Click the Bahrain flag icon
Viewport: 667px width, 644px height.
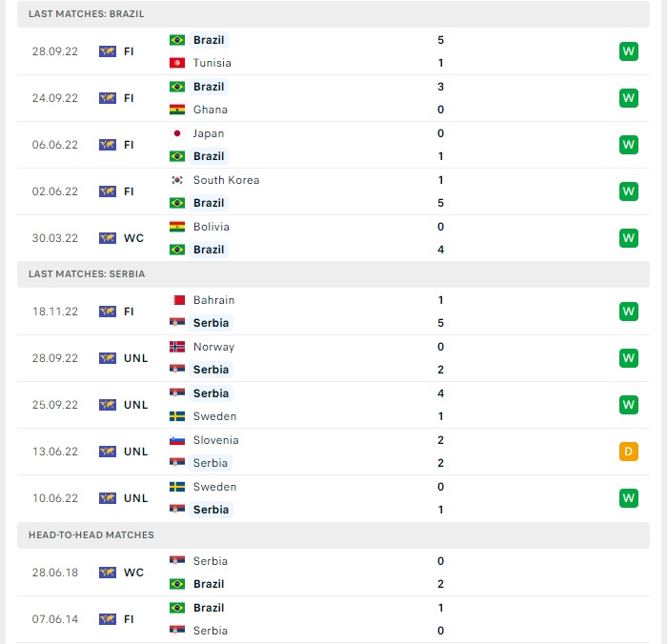[x=177, y=300]
